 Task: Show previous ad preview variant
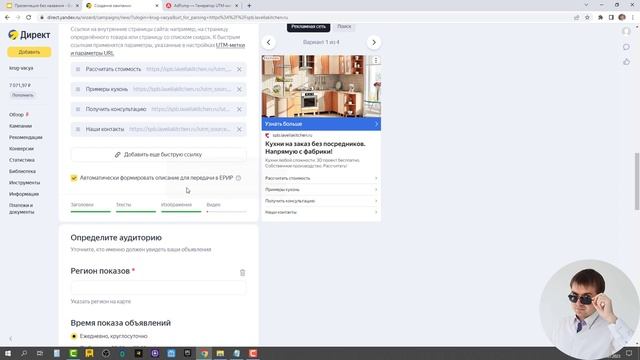[x=269, y=42]
